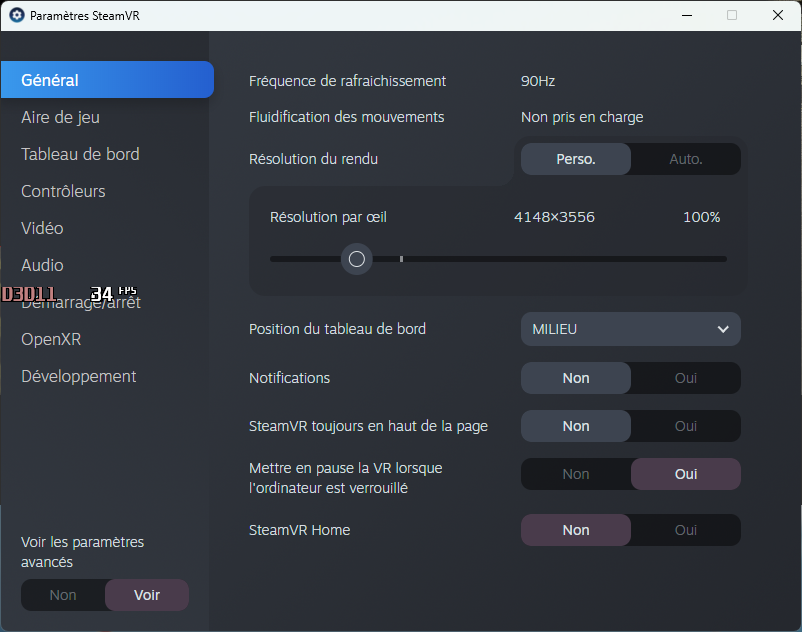Image resolution: width=802 pixels, height=632 pixels.
Task: Set SteamVR Home to Oui
Action: pos(686,530)
